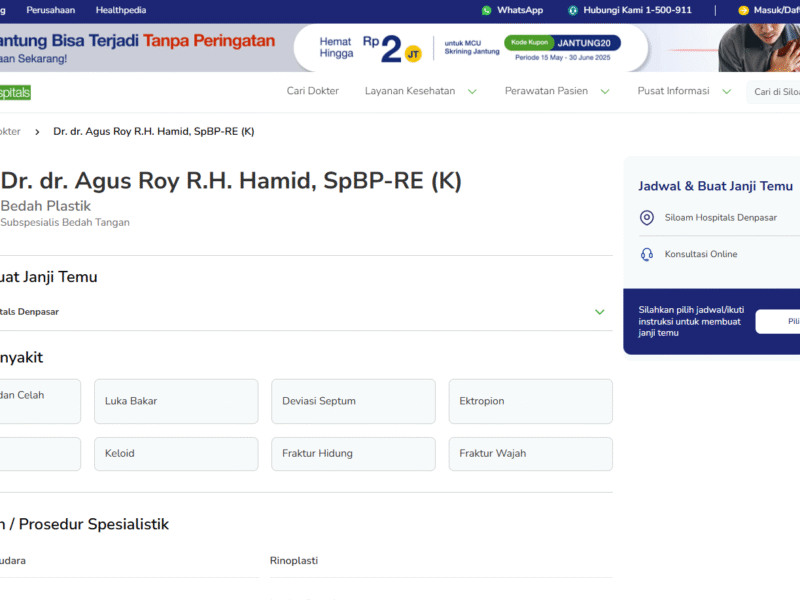Click the Cari di Siloam search field
Screen dimensions: 800x600
[775, 92]
